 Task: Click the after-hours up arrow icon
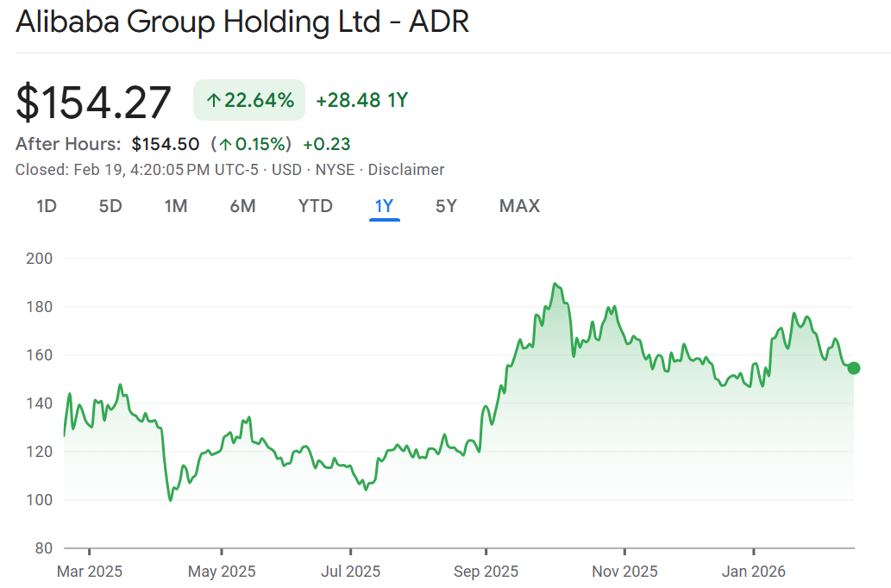tap(225, 145)
